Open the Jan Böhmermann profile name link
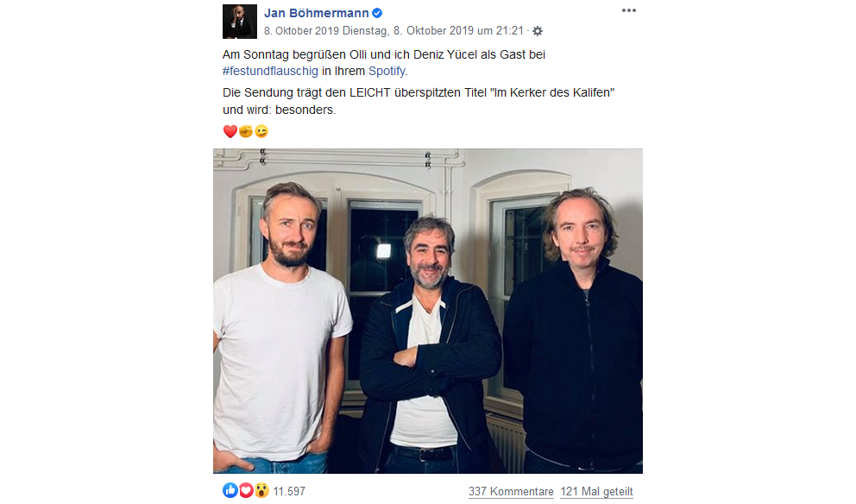This screenshot has height=504, width=856. (317, 13)
